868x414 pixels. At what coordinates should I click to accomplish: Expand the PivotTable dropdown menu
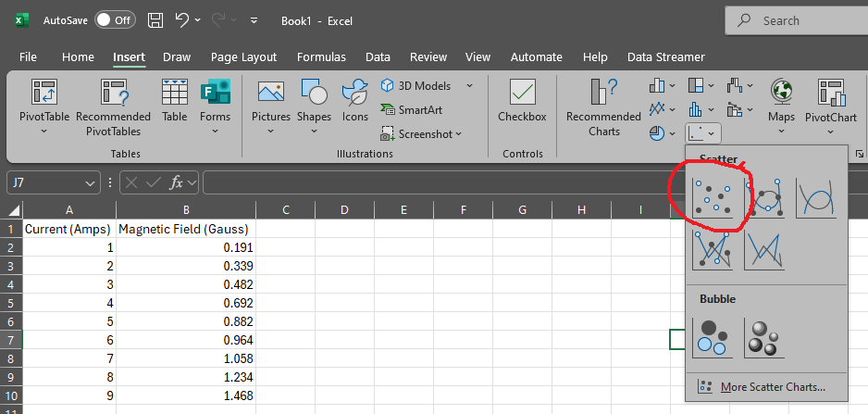coord(43,132)
